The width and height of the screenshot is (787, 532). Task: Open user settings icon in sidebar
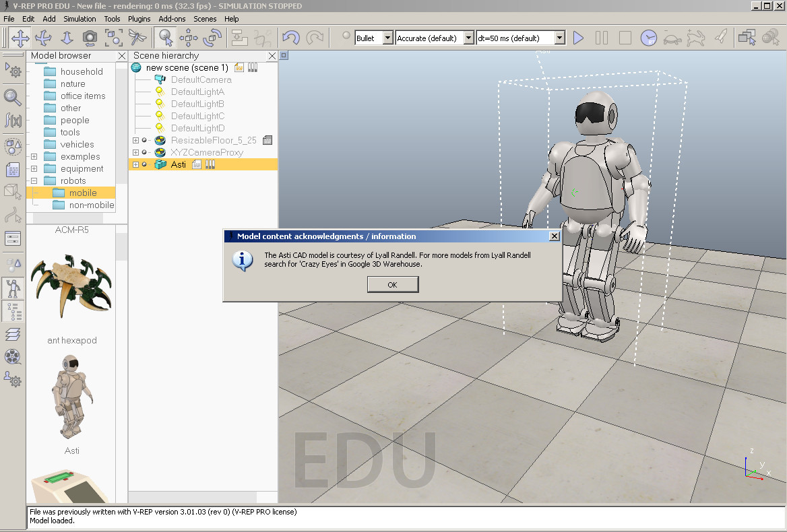[13, 380]
